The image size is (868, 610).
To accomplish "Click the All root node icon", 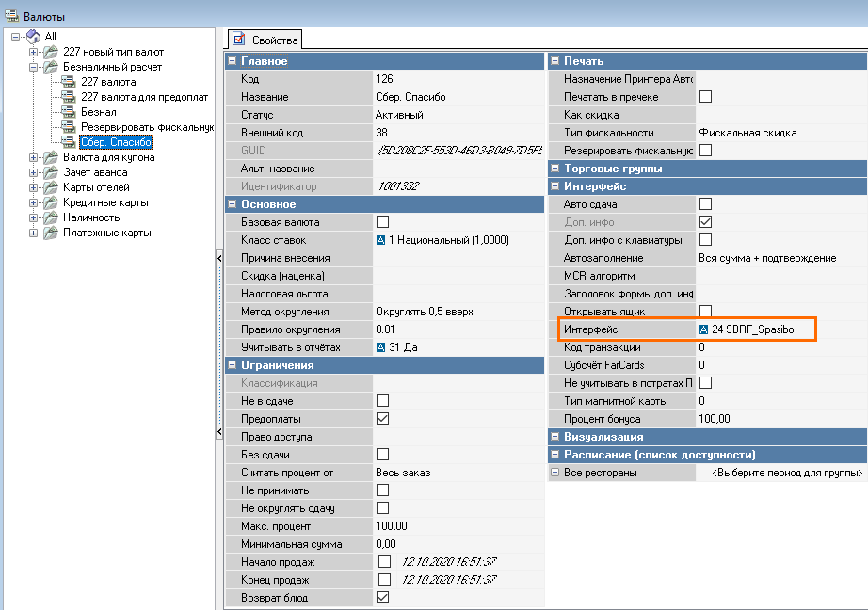I will click(33, 37).
